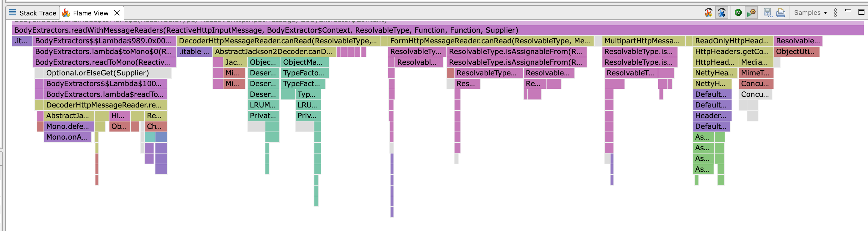Viewport: 868px width, 231px height.
Task: Click the NettyH... frame
Action: [712, 84]
